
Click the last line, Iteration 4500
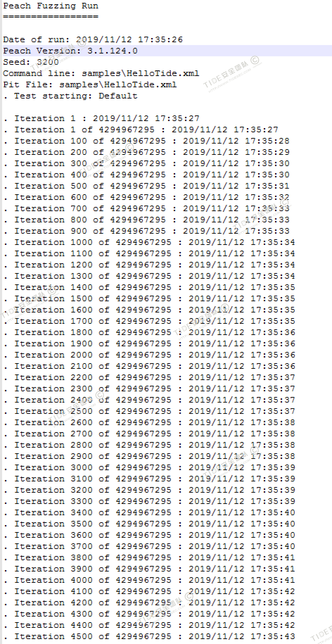(x=149, y=636)
